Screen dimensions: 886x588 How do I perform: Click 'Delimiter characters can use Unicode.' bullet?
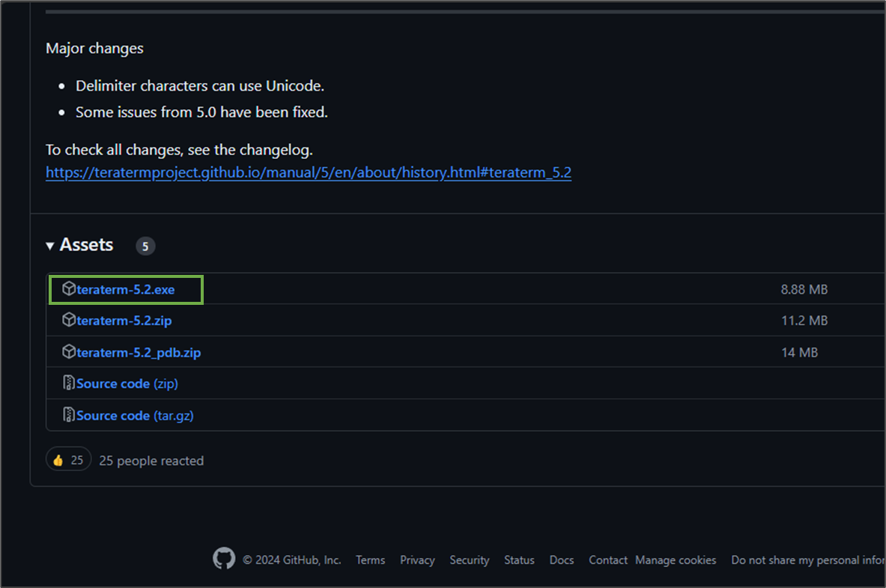pos(200,86)
